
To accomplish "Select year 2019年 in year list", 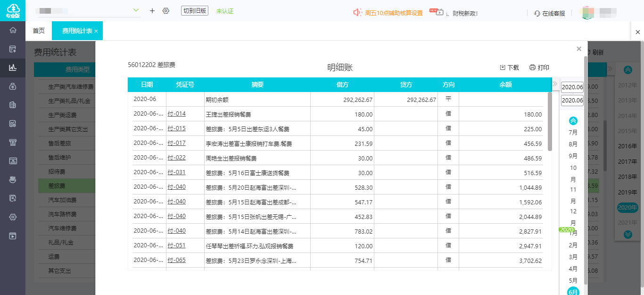I will point(627,192).
